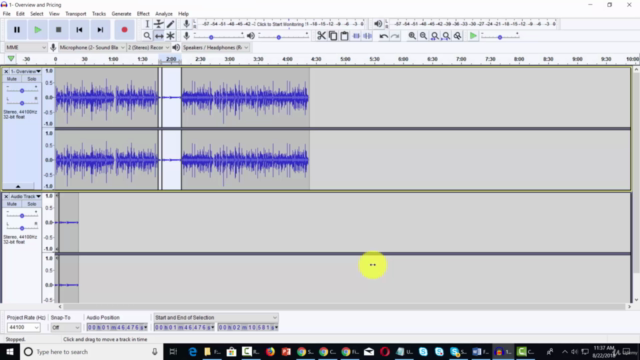Open the Effect menu
640x360 pixels.
pos(143,14)
